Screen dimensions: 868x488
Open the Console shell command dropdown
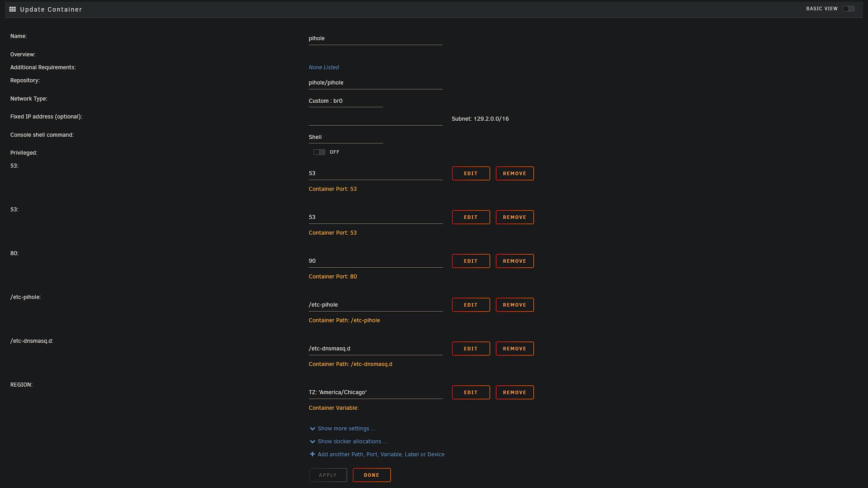coord(345,137)
